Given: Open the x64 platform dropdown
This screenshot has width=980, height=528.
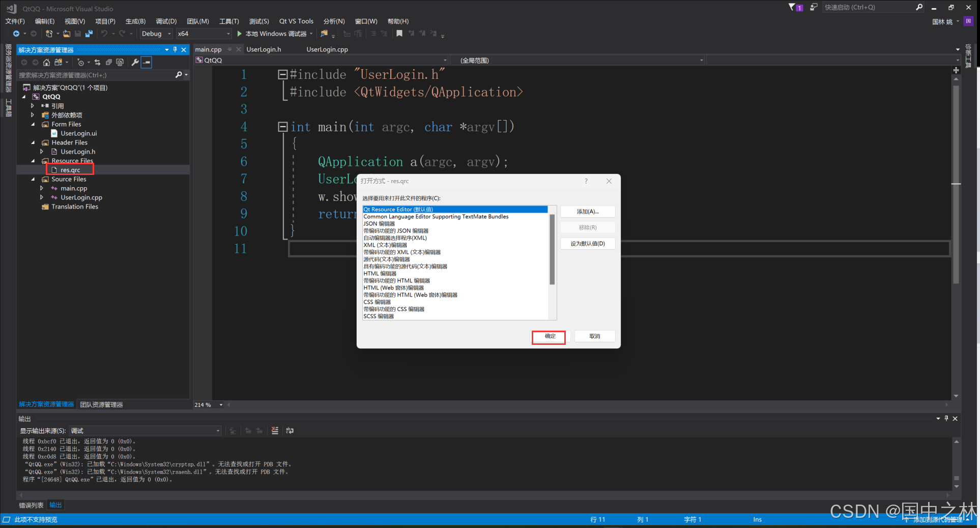Looking at the screenshot, I should click(x=204, y=34).
